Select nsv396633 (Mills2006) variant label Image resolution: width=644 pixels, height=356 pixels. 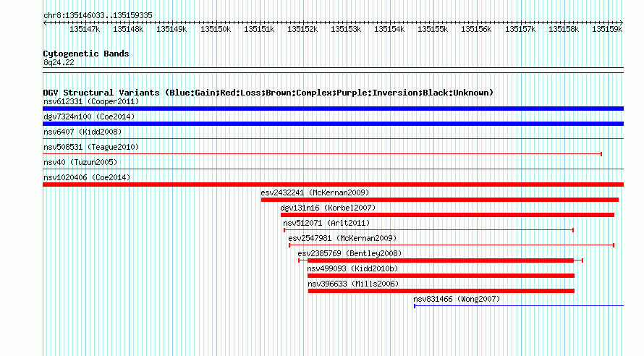pos(353,284)
